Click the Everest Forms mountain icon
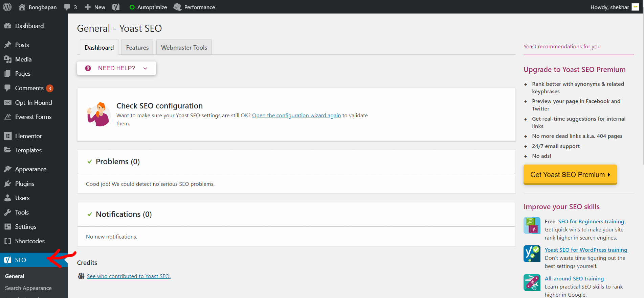Viewport: 644px width, 298px height. coord(7,117)
